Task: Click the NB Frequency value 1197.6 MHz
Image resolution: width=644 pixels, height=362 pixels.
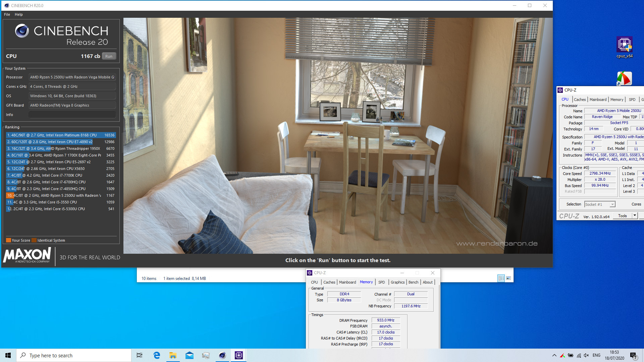Action: (411, 306)
